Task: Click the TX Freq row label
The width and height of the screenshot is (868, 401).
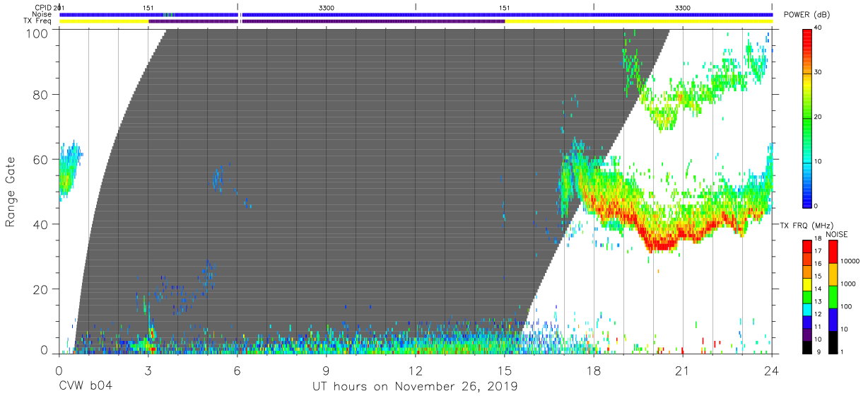Action: pos(38,21)
